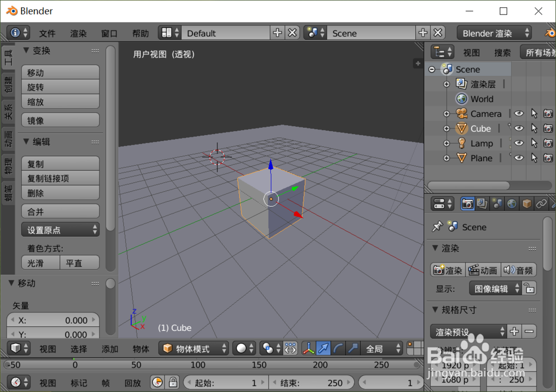Add a new screen layout with plus
Screen dimensions: 556x392
277,33
